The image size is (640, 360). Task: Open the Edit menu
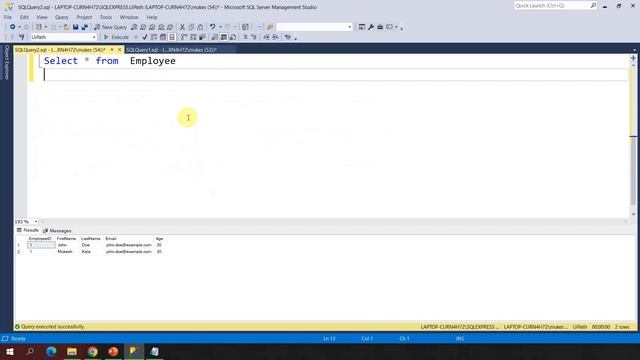pos(24,17)
